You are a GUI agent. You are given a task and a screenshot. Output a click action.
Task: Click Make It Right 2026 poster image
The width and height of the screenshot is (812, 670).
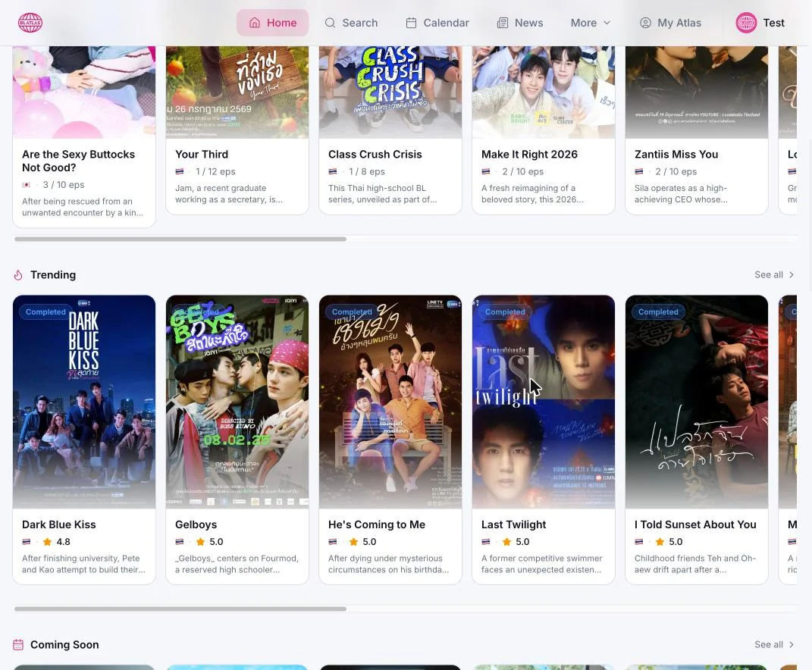pos(544,92)
